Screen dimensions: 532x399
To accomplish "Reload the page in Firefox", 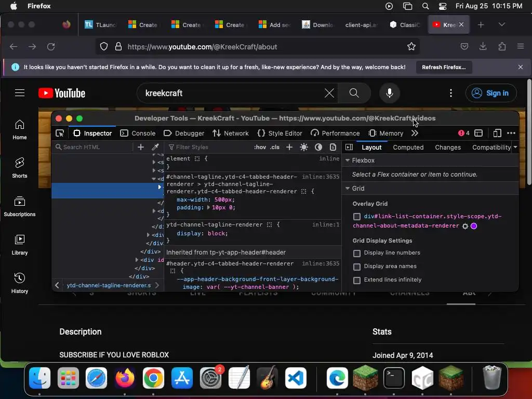I will [51, 47].
